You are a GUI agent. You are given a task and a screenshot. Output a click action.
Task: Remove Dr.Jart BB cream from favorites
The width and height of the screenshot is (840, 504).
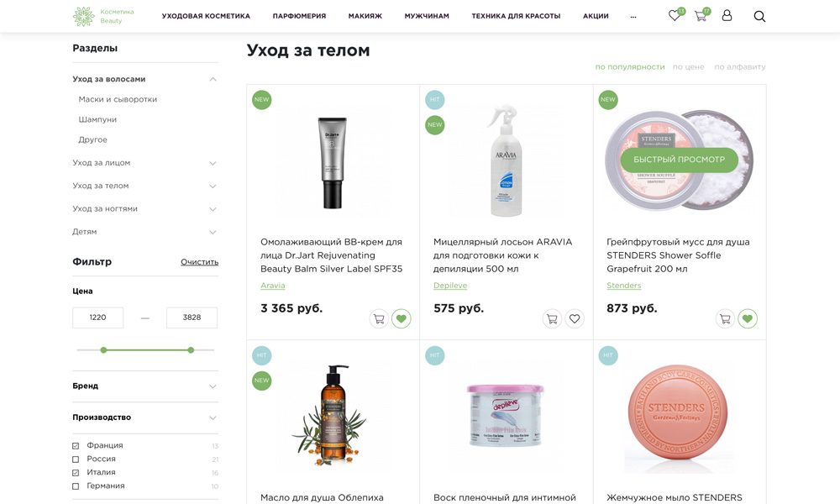click(x=402, y=318)
